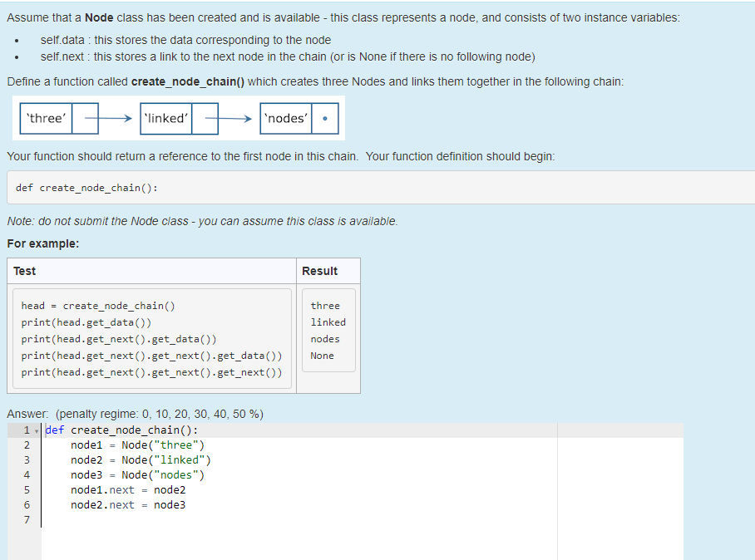The image size is (755, 560).
Task: Select line number 3 in the editor gutter
Action: click(x=27, y=459)
